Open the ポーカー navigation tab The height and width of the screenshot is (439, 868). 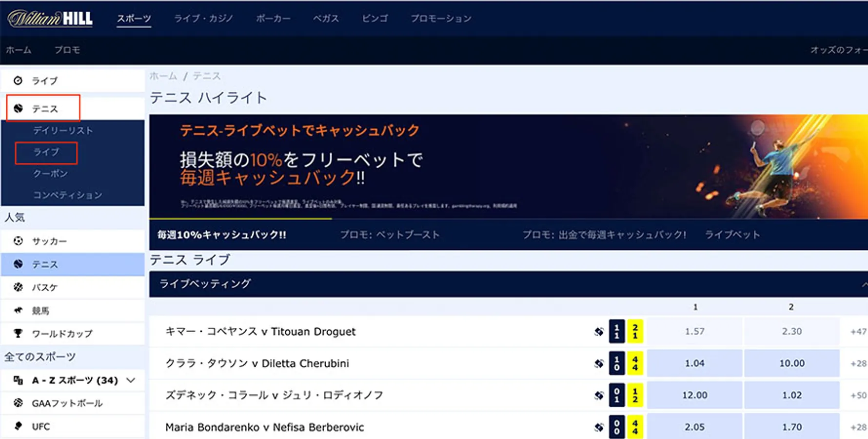point(273,19)
